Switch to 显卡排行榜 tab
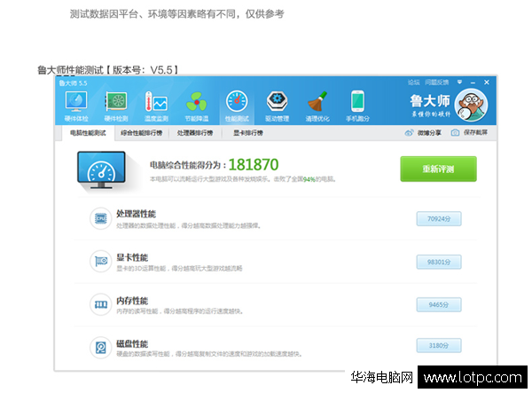Viewport: 532px width, 393px height. pyautogui.click(x=248, y=133)
